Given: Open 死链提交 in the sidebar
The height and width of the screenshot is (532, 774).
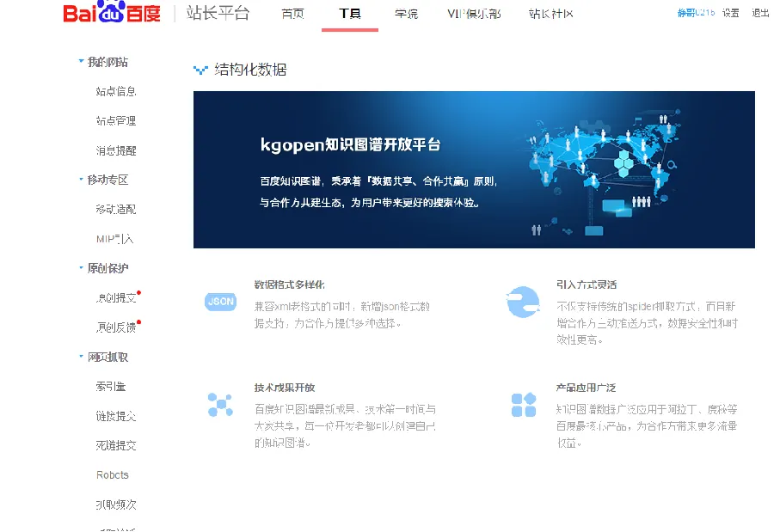Looking at the screenshot, I should (x=116, y=446).
